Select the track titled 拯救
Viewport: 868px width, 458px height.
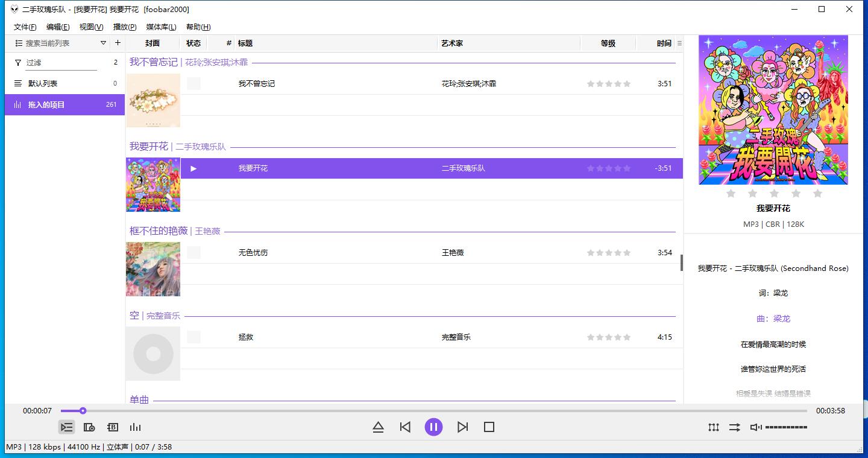click(x=246, y=337)
